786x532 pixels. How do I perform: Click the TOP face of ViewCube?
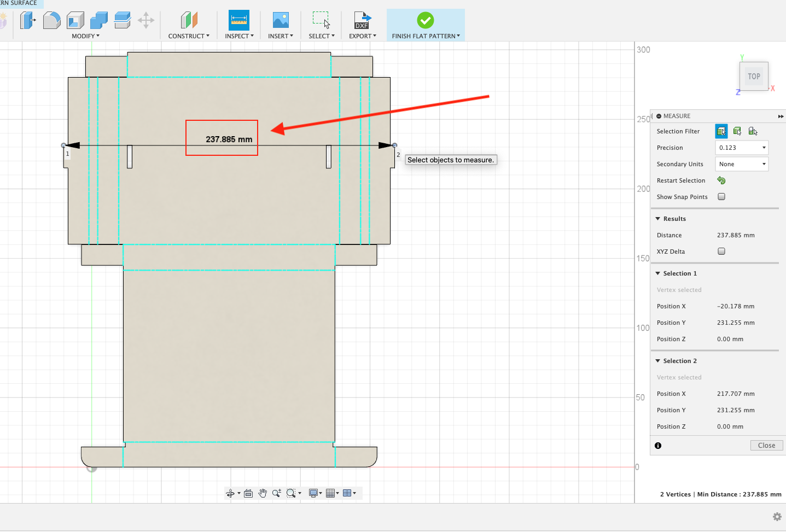coord(754,77)
